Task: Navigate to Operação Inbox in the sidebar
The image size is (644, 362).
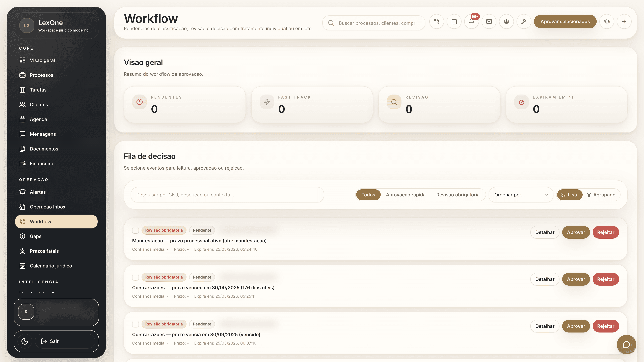Action: (x=47, y=207)
